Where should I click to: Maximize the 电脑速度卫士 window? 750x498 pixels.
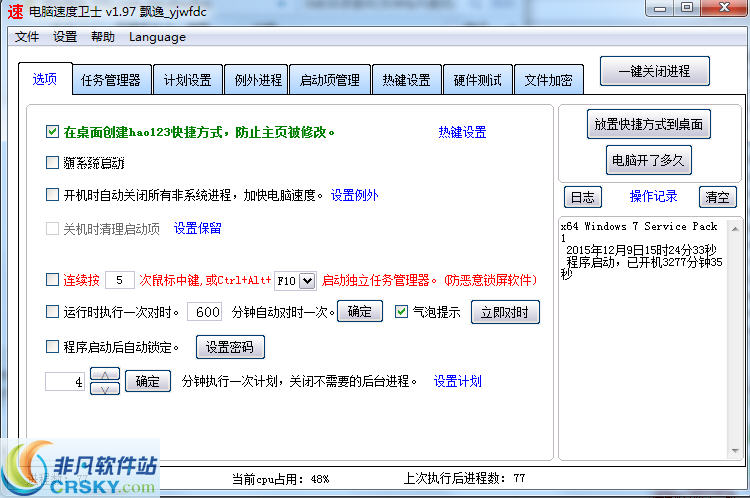tap(687, 8)
